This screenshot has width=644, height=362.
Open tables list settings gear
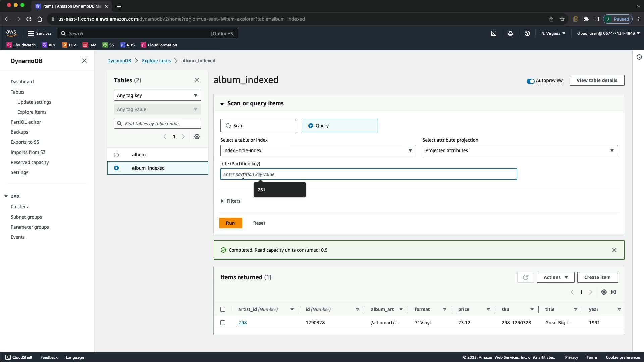197,137
